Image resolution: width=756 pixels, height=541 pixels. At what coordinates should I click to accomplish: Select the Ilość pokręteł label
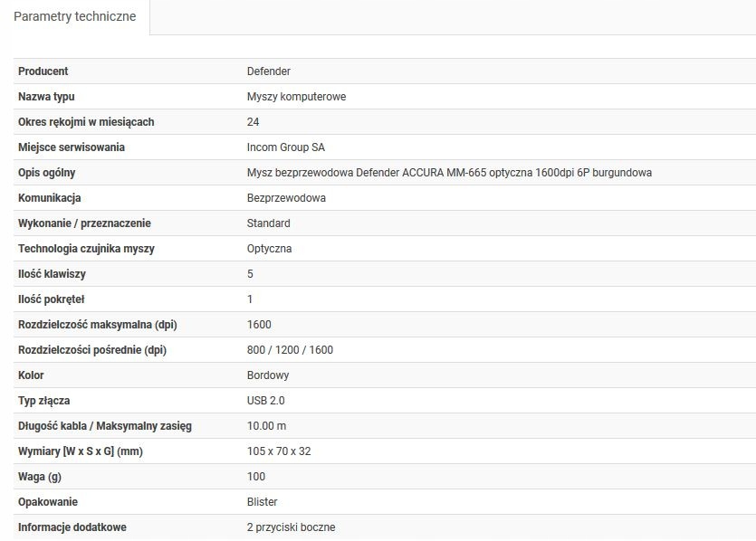click(x=51, y=299)
